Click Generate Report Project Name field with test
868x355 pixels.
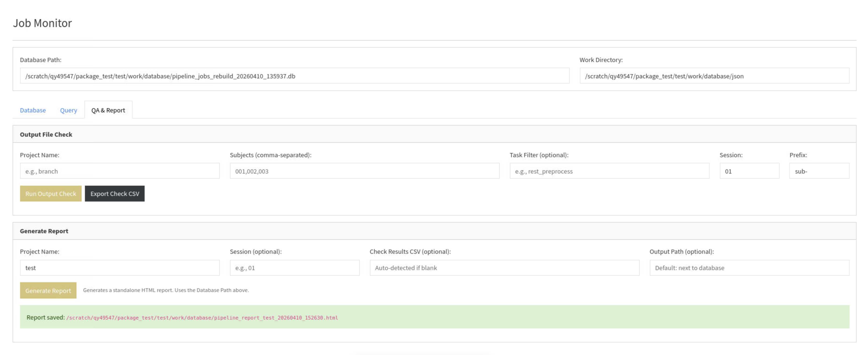(x=120, y=268)
